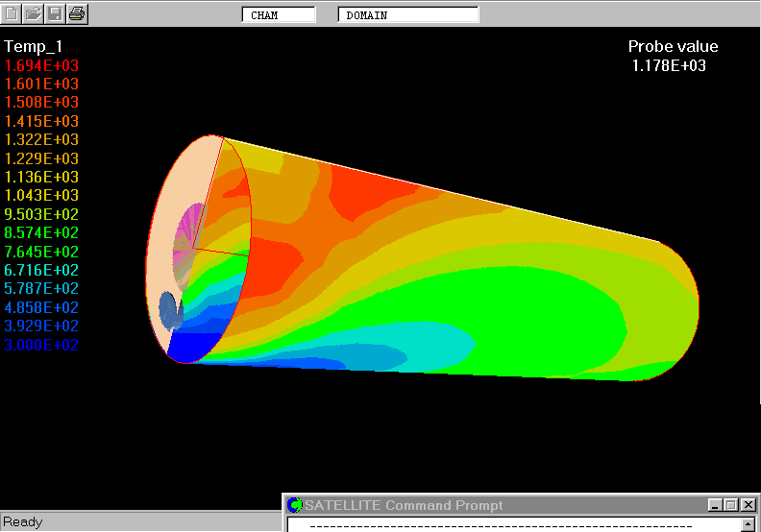Screen dimensions: 761x532
Task: Click the yellow 1.136E+03 legend entry
Action: (42, 177)
